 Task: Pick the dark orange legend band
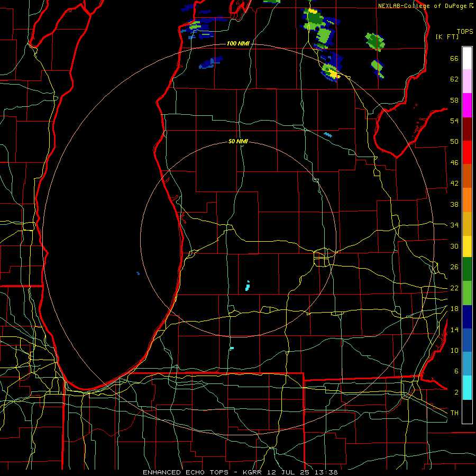click(467, 176)
